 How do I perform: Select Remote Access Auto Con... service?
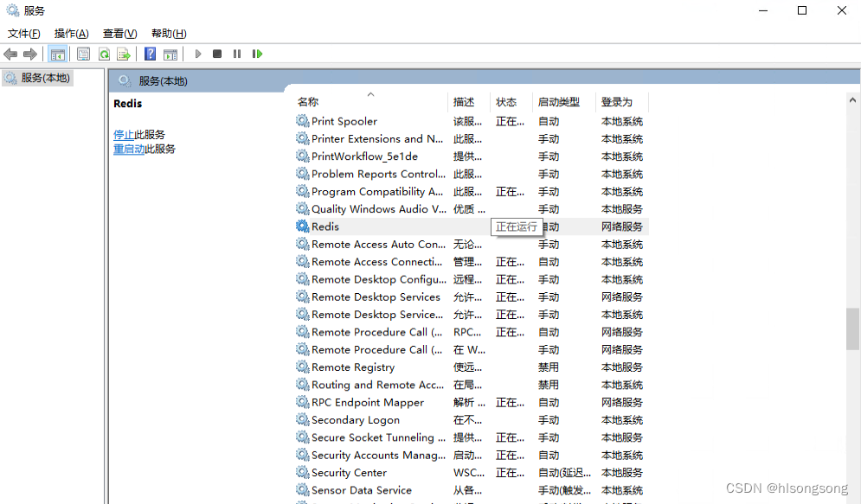tap(378, 244)
